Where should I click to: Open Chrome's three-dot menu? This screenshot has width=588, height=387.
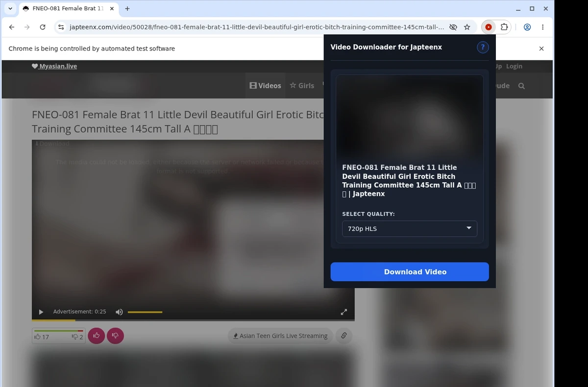coord(543,27)
